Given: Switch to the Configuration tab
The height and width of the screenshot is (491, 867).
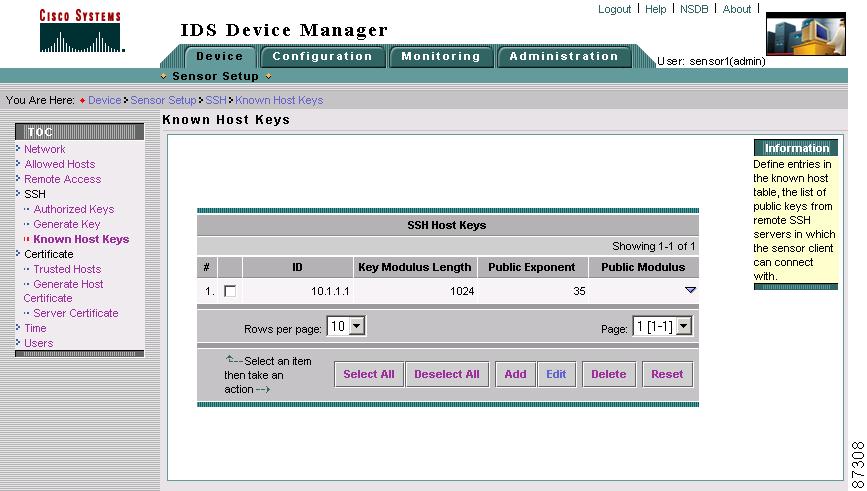Looking at the screenshot, I should [x=322, y=56].
